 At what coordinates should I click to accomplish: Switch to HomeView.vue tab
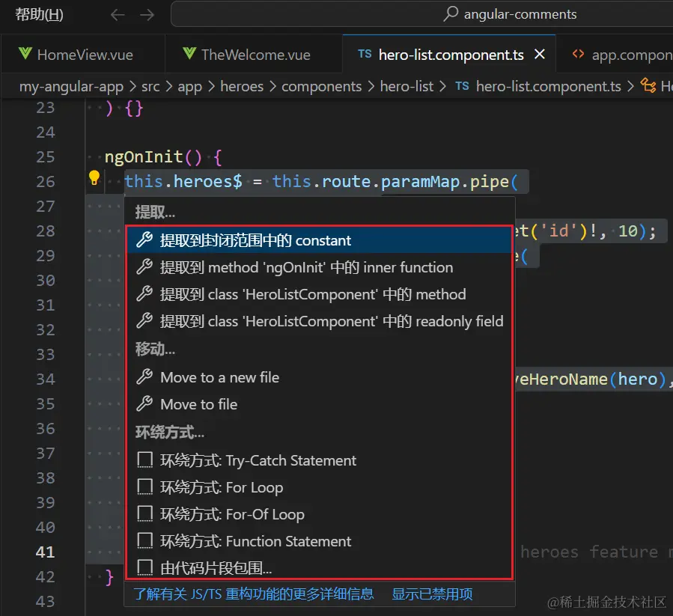point(83,54)
